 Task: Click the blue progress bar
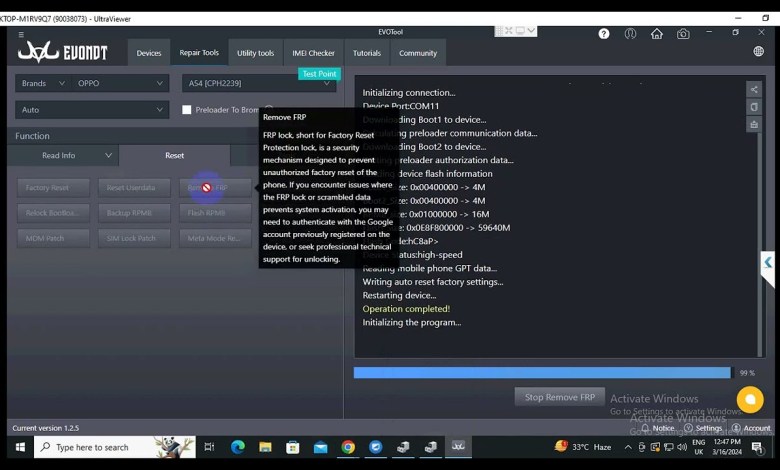[x=541, y=373]
